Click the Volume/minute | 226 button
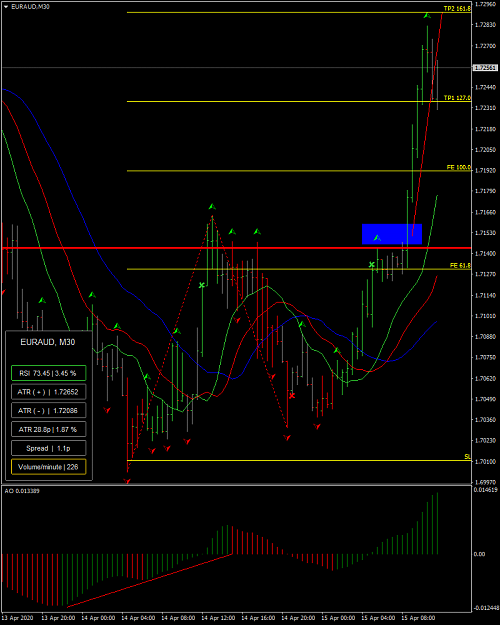Viewport: 500px width, 625px height. pyautogui.click(x=48, y=467)
